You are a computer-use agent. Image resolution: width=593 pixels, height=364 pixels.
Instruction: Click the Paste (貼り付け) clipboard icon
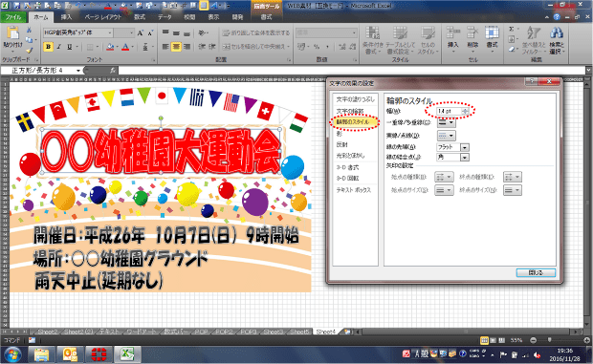point(12,33)
